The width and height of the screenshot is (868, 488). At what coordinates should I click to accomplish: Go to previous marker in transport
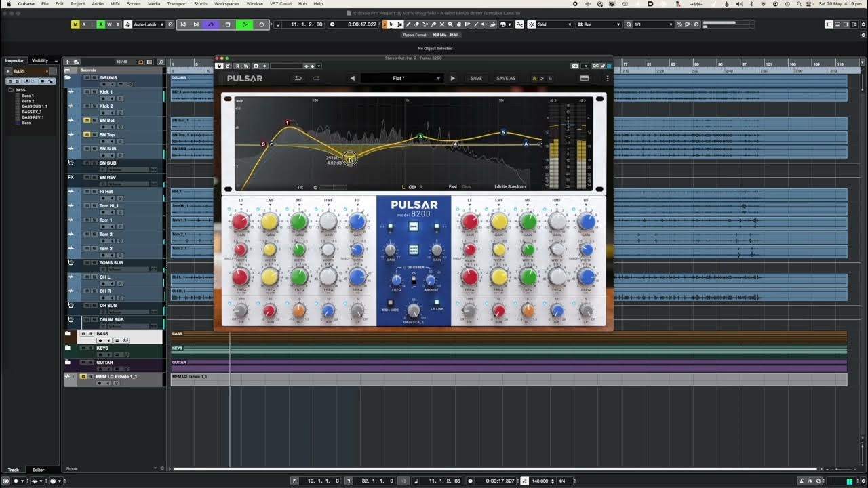pos(183,24)
